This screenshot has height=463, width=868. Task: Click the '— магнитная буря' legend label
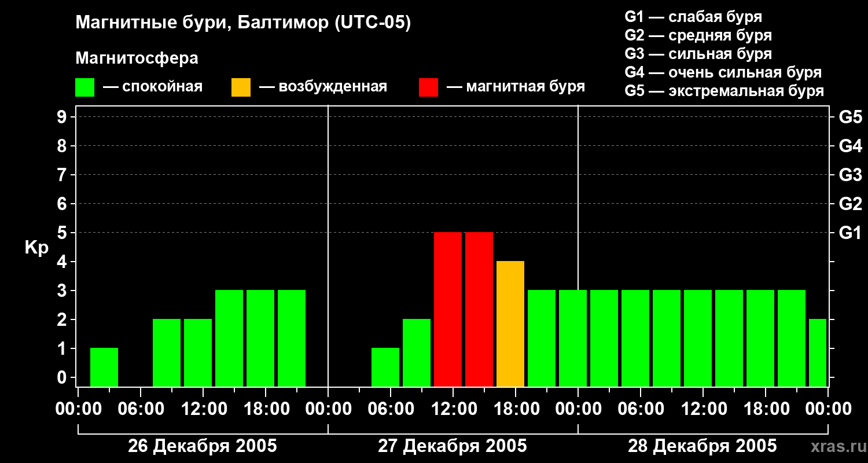point(516,87)
